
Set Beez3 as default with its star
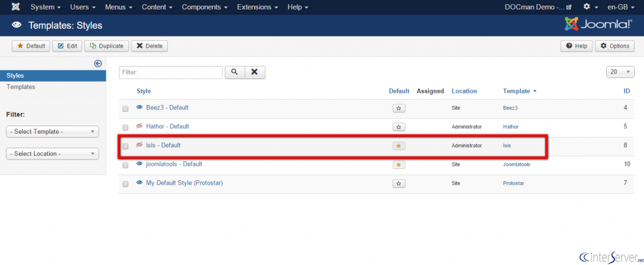click(x=399, y=108)
